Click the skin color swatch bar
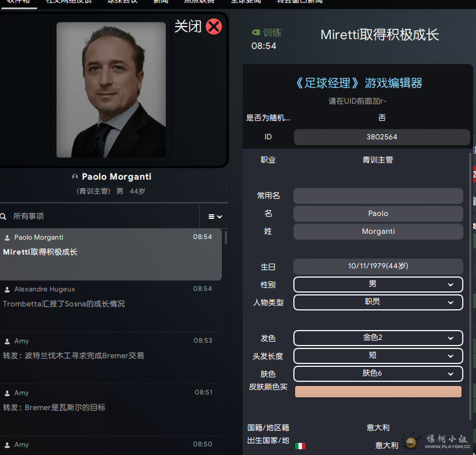Screen dimensions: 476x455 [x=378, y=392]
